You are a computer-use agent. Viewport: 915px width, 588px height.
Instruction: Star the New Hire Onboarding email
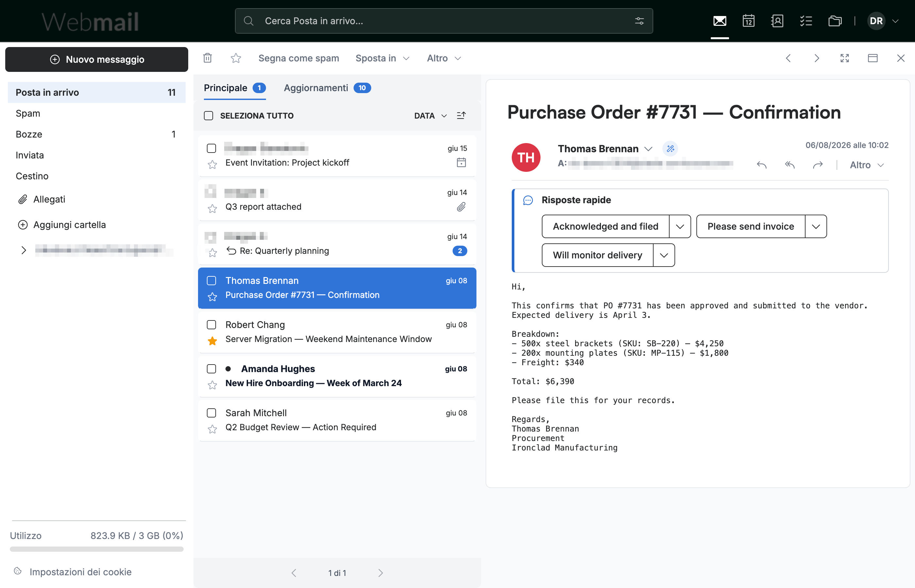point(212,385)
